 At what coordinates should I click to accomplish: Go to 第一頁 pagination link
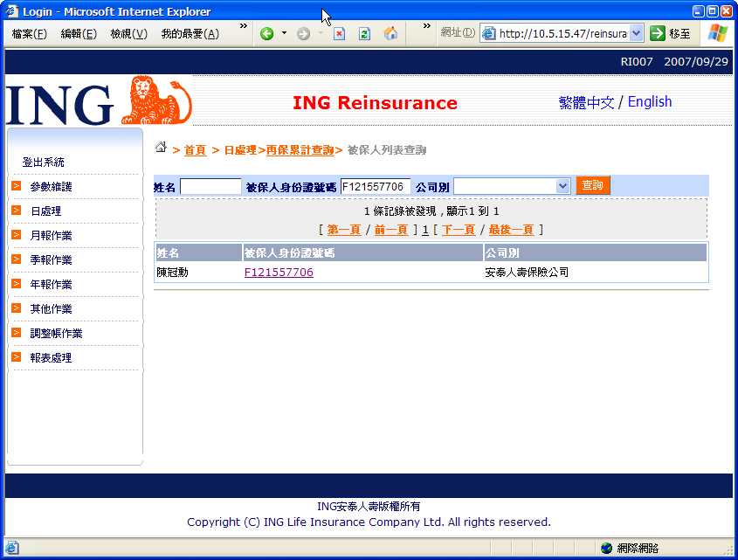pos(343,230)
